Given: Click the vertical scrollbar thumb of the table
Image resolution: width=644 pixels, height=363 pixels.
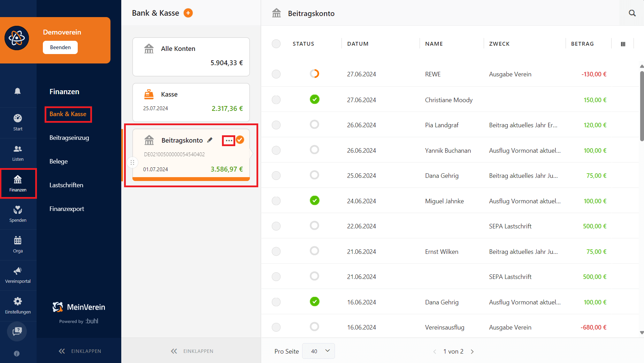Looking at the screenshot, I should point(642,106).
